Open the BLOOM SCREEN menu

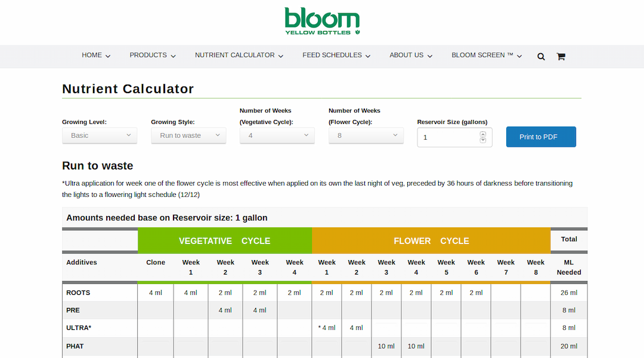(487, 55)
